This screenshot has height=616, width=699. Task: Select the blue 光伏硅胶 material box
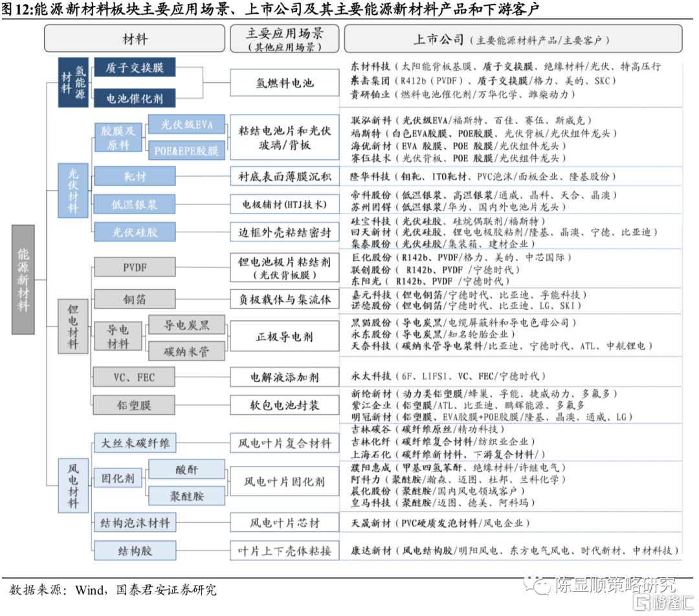[x=135, y=232]
